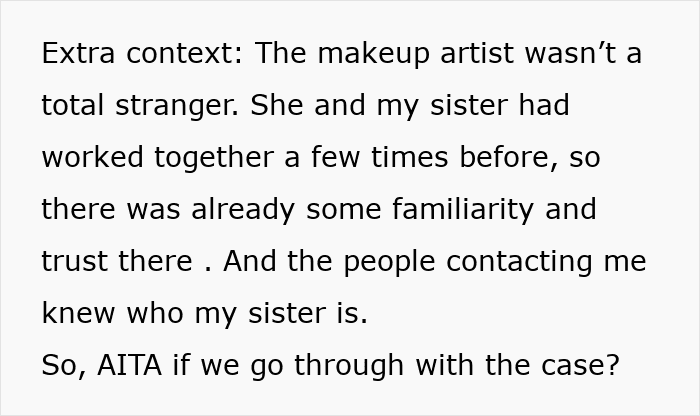Click the word 'through' in last line
The height and width of the screenshot is (416, 700).
pos(349,366)
